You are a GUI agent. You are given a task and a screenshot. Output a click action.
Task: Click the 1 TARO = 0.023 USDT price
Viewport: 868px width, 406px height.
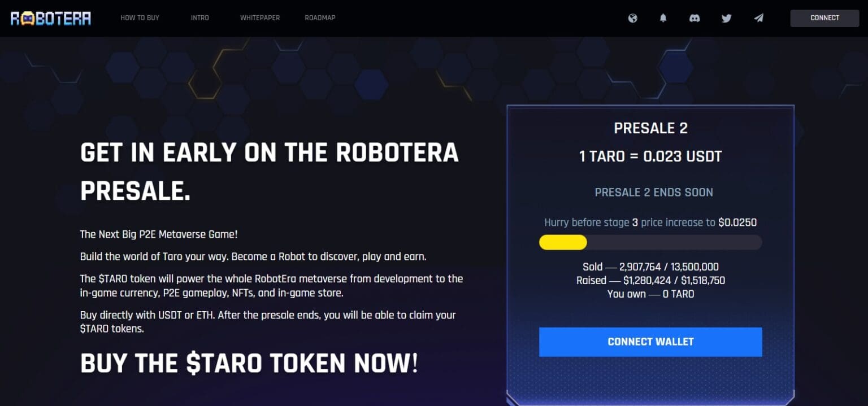coord(650,156)
